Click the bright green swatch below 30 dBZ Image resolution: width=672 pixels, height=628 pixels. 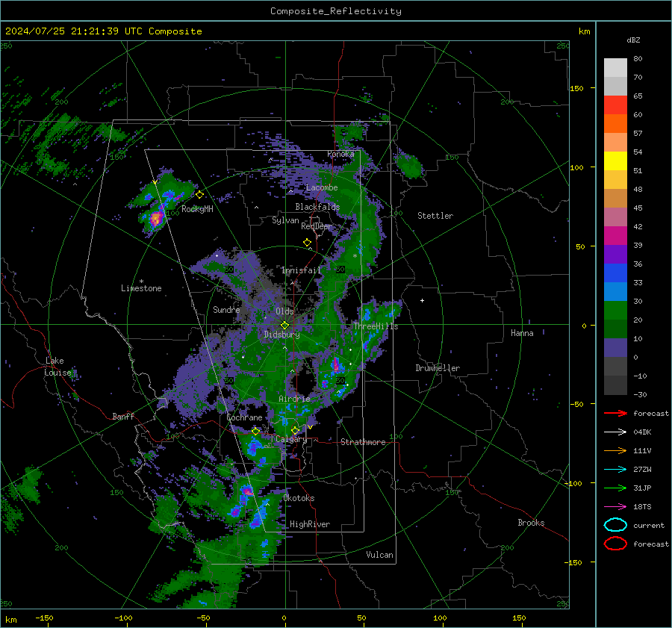[615, 311]
